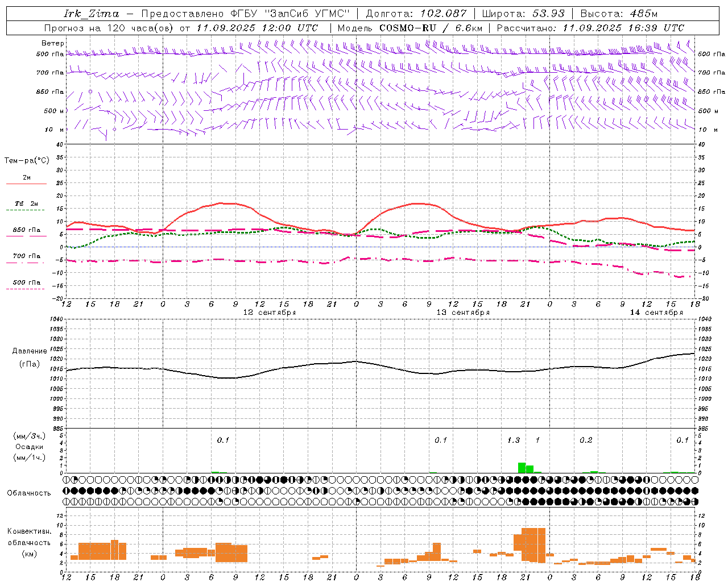The width and height of the screenshot is (728, 582).
Task: Click the station name Irk_Zima
Action: pyautogui.click(x=92, y=14)
